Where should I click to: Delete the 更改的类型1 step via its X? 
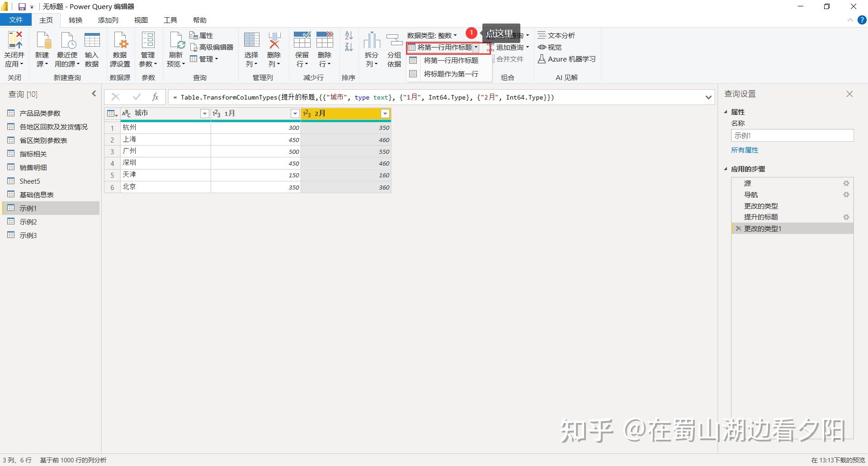click(738, 228)
